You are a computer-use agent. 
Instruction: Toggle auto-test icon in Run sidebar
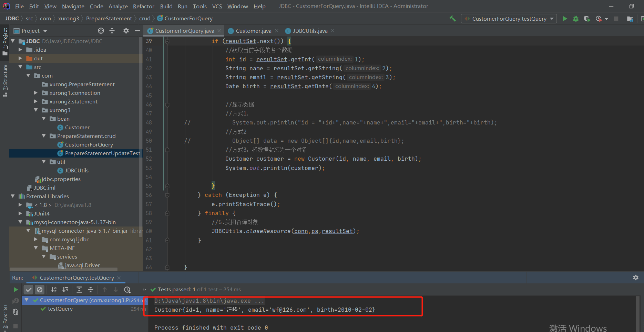(x=16, y=312)
